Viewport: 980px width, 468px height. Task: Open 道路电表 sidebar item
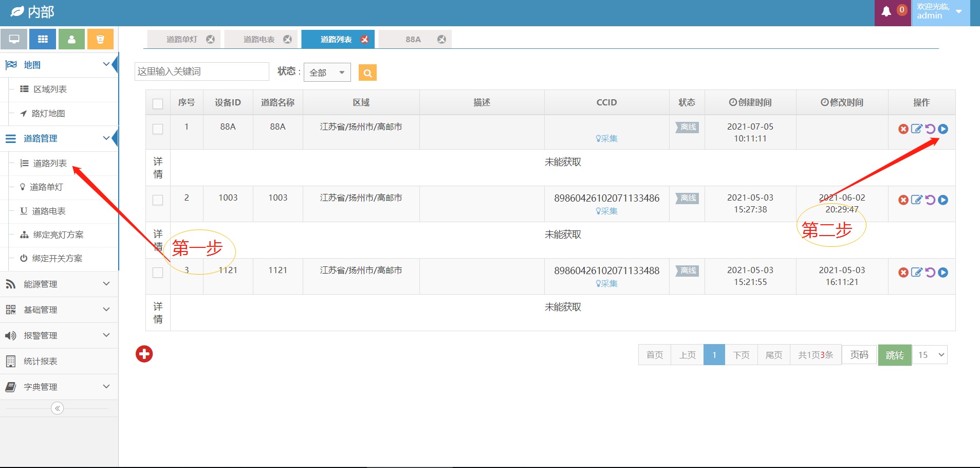(48, 211)
